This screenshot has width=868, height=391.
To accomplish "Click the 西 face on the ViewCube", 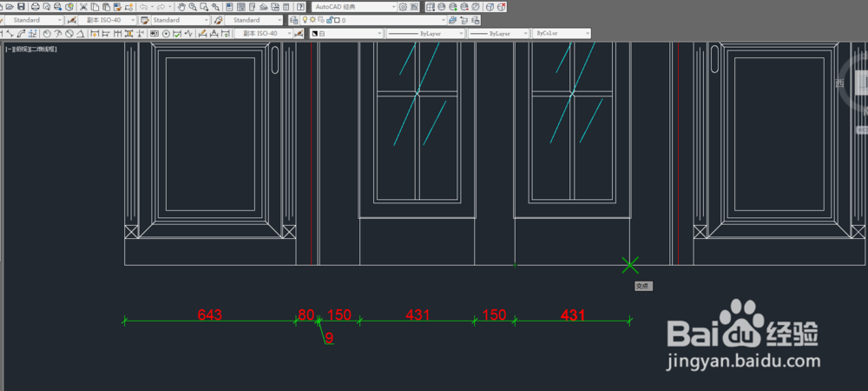I will 839,83.
